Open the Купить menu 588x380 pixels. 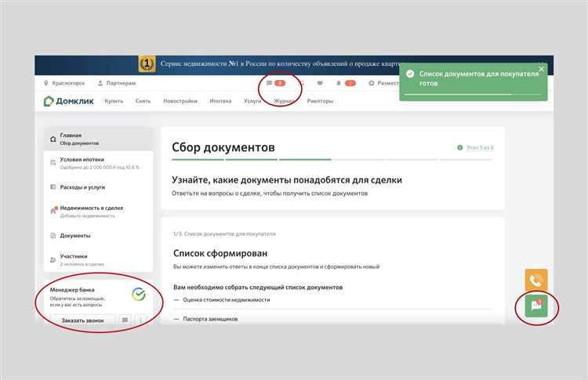pos(114,101)
